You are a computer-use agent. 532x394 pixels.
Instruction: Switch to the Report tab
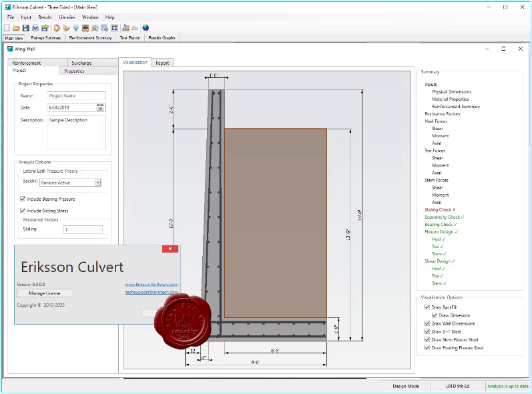tap(162, 63)
